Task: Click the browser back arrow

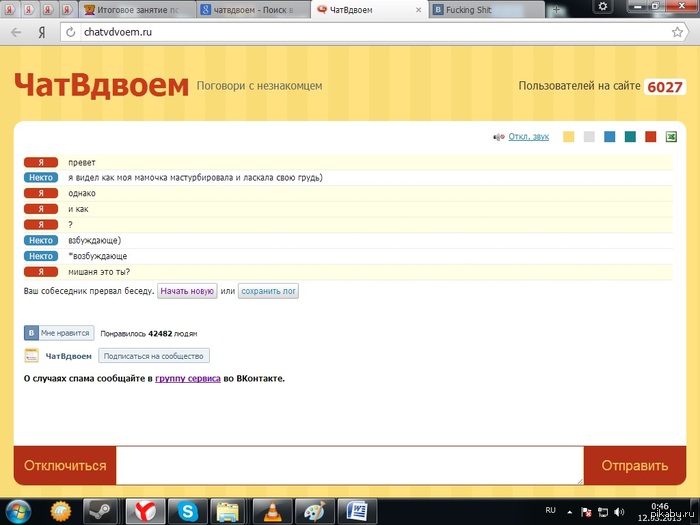Action: coord(16,32)
